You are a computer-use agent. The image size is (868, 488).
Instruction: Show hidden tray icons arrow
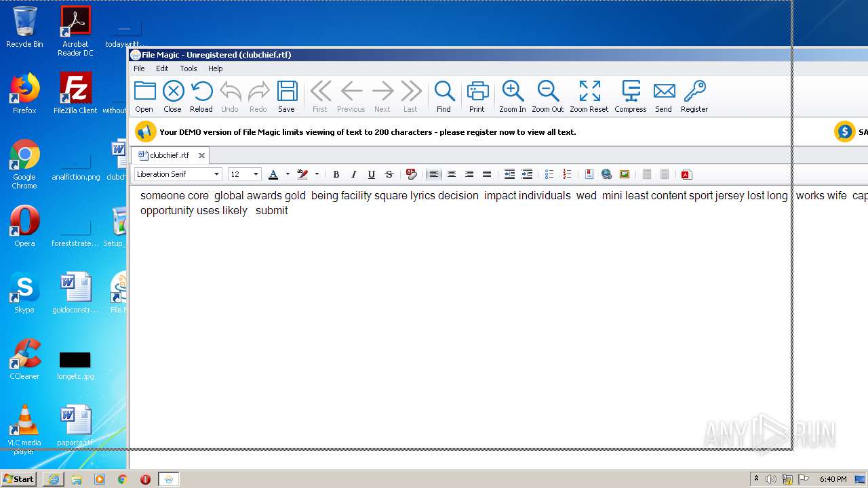point(756,479)
